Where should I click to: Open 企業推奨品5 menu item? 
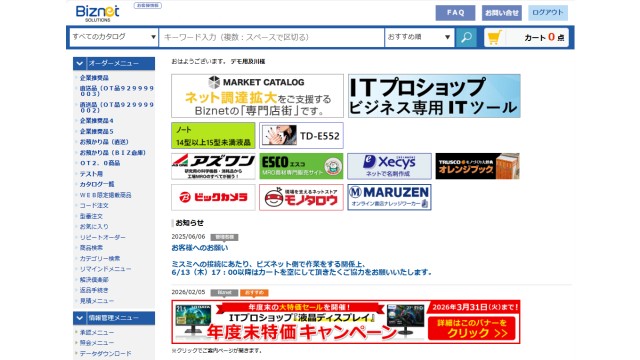pos(97,131)
